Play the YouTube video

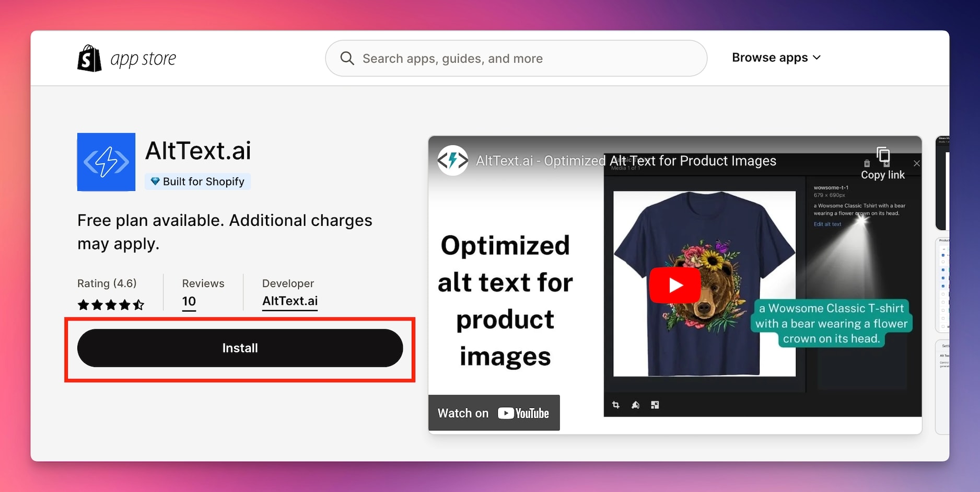pyautogui.click(x=674, y=285)
